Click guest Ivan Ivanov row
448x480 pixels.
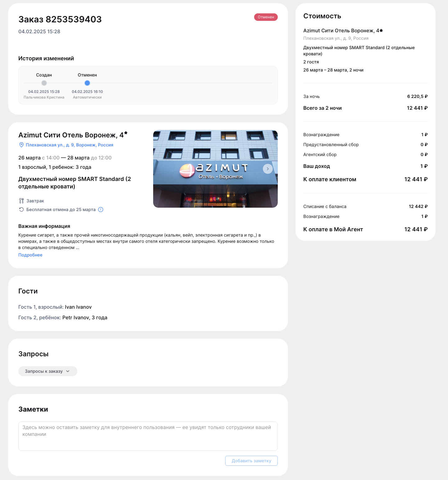click(x=55, y=307)
